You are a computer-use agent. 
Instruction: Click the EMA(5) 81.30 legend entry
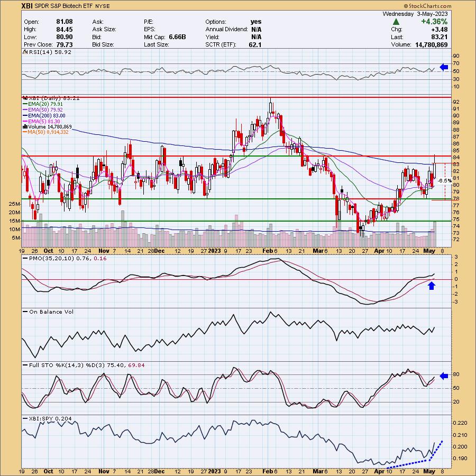click(x=41, y=121)
